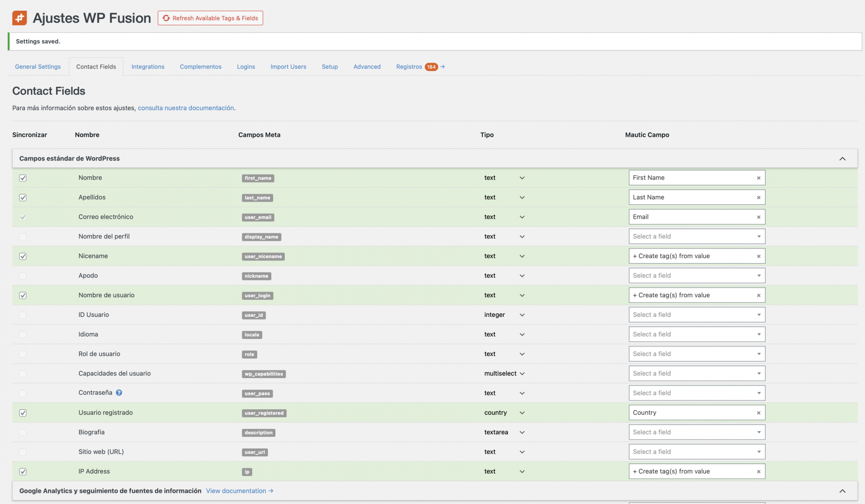Click the First Name Mautic field box
865x504 pixels.
pos(697,178)
